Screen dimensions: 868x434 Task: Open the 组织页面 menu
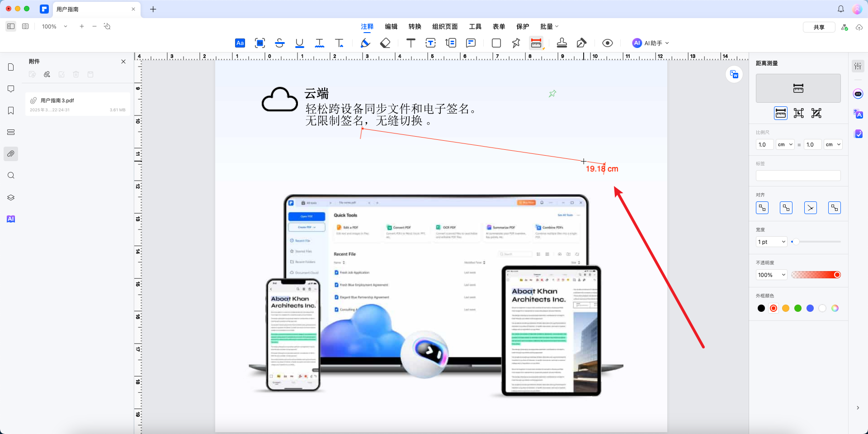pos(444,26)
